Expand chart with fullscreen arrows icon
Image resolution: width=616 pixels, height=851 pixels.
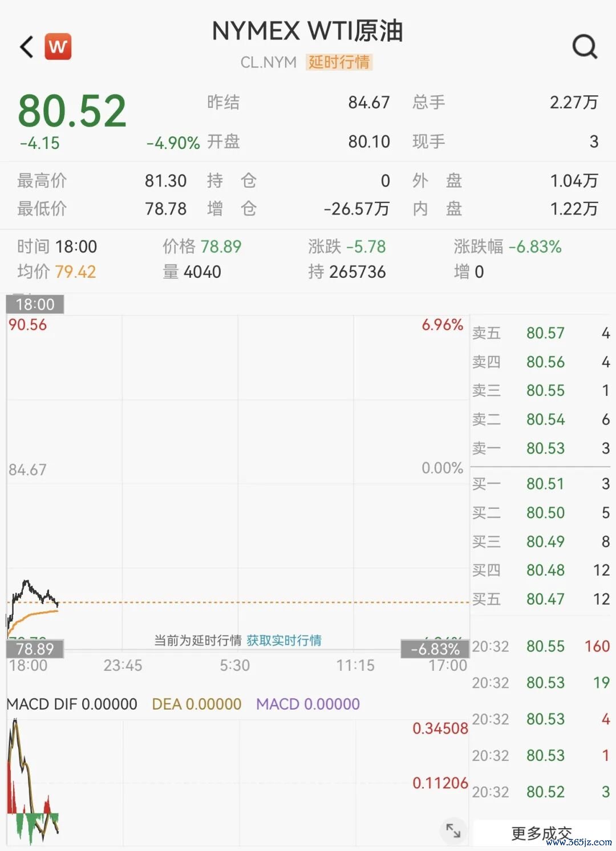point(453,830)
